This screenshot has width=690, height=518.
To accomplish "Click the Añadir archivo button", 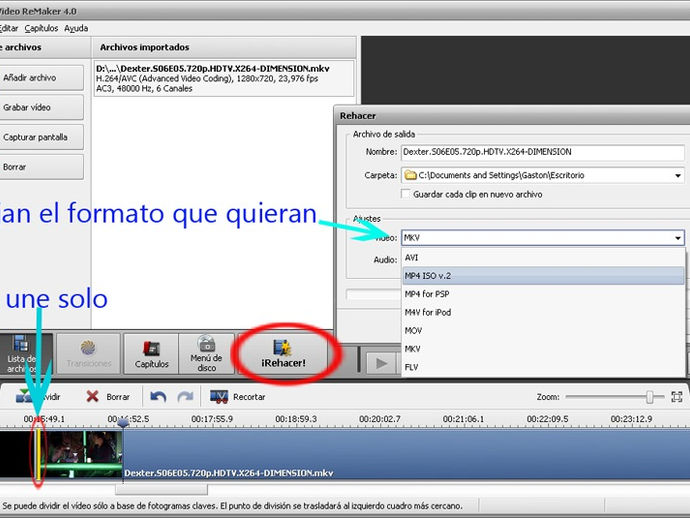I will [x=41, y=78].
